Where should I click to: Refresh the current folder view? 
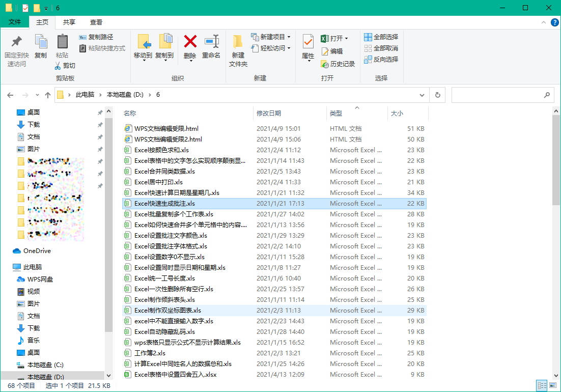click(x=437, y=95)
